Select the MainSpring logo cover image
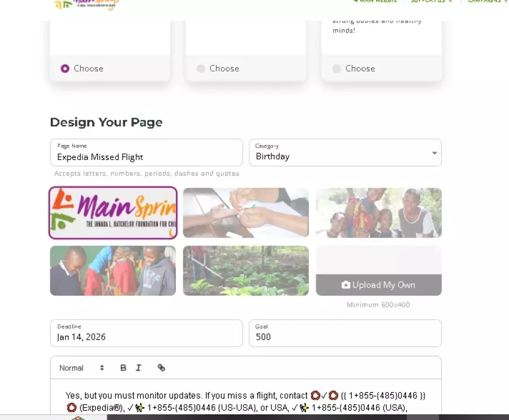This screenshot has width=509, height=420. 113,213
